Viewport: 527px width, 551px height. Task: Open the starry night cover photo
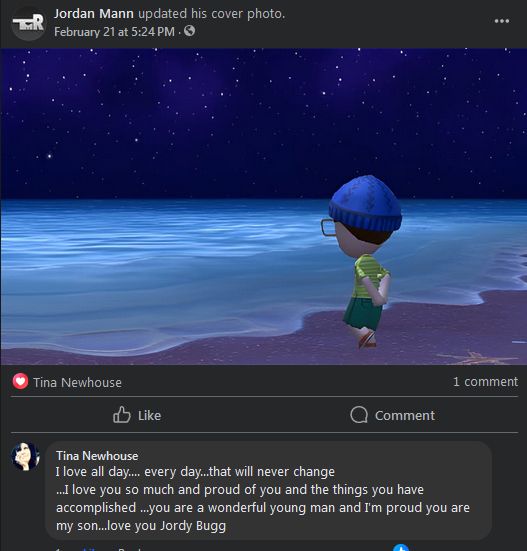tap(264, 207)
